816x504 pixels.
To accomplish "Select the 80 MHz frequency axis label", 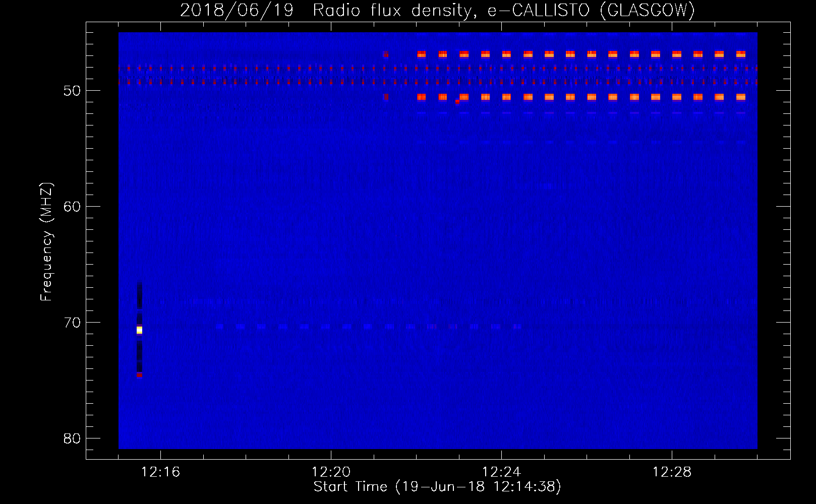I will pos(72,438).
